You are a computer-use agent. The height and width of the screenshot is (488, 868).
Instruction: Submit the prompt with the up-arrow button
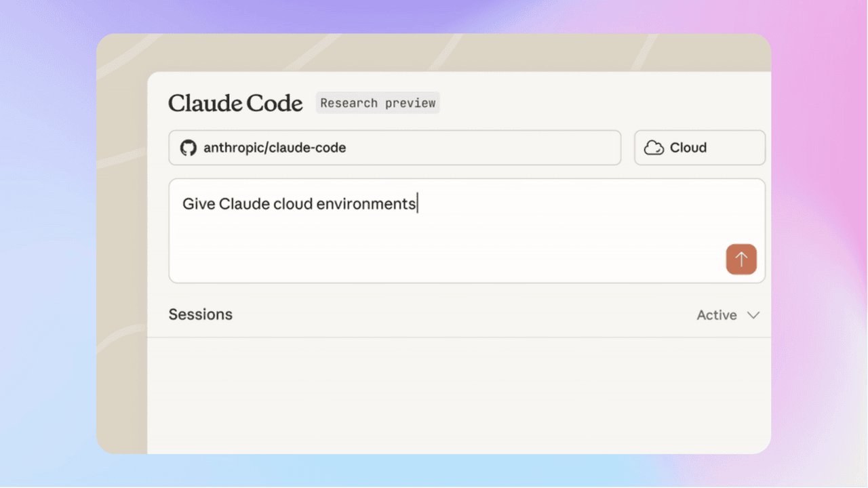pos(741,260)
